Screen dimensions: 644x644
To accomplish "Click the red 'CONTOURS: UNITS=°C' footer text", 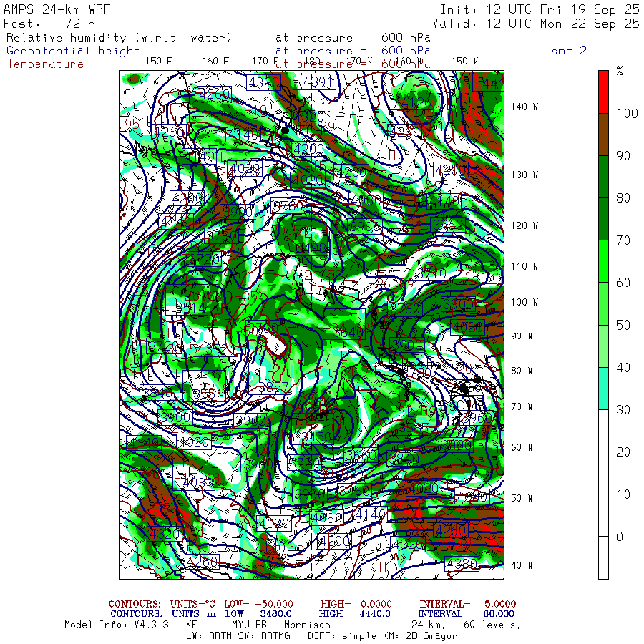I will pyautogui.click(x=162, y=604).
